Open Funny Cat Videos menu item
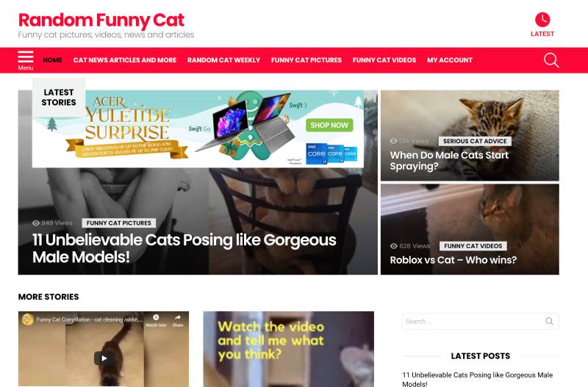The height and width of the screenshot is (387, 588). point(384,60)
